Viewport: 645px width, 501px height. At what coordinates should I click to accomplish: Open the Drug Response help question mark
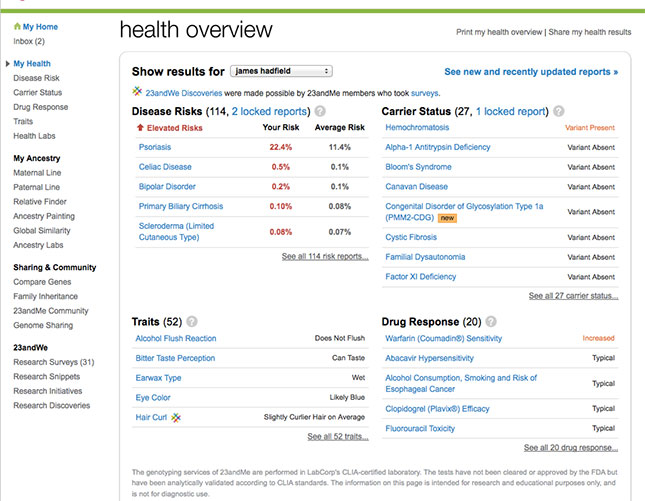491,321
